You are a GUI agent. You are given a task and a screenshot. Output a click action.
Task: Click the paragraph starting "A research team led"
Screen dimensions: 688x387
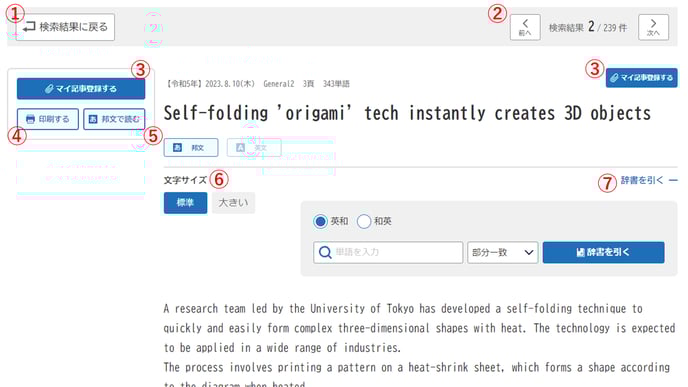coord(419,328)
